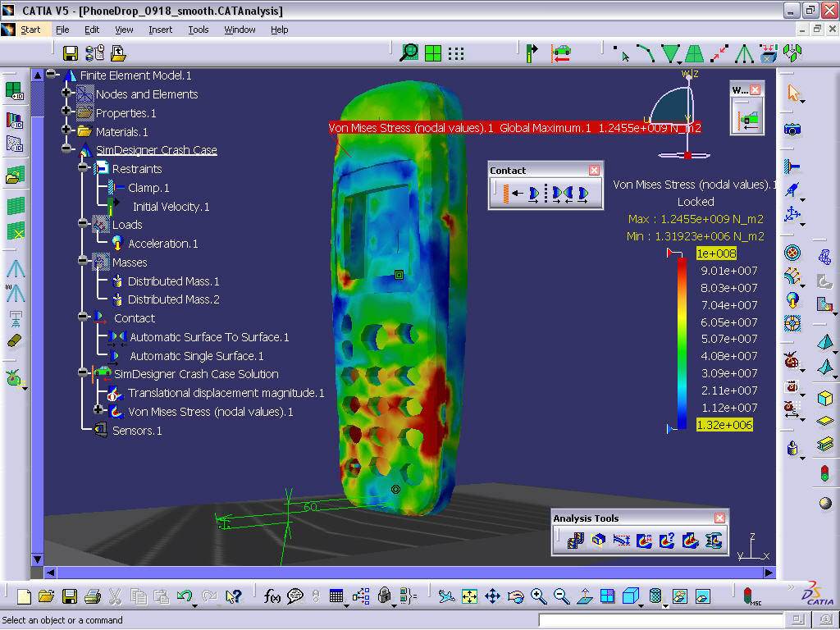Open the Start menu

pyautogui.click(x=30, y=30)
